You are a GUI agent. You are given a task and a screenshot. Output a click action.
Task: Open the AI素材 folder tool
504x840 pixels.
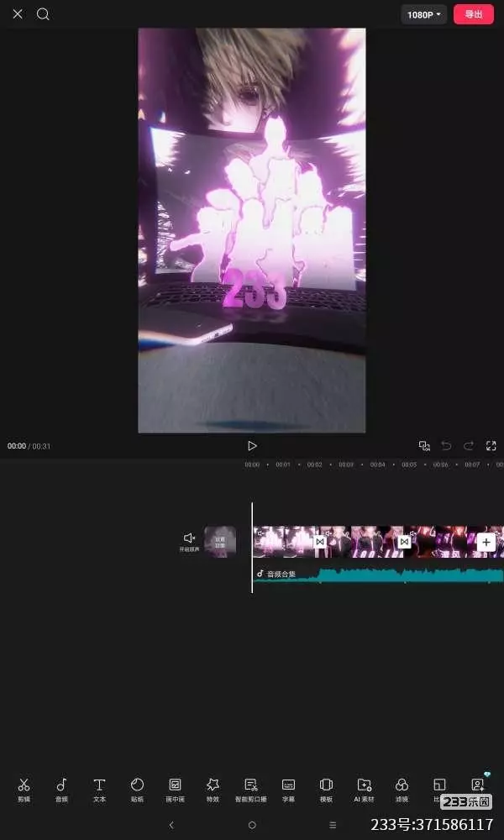click(365, 790)
